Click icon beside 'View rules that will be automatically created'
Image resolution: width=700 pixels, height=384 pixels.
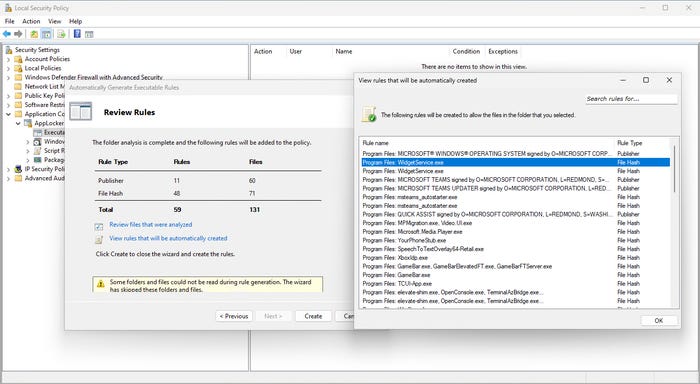(x=99, y=240)
